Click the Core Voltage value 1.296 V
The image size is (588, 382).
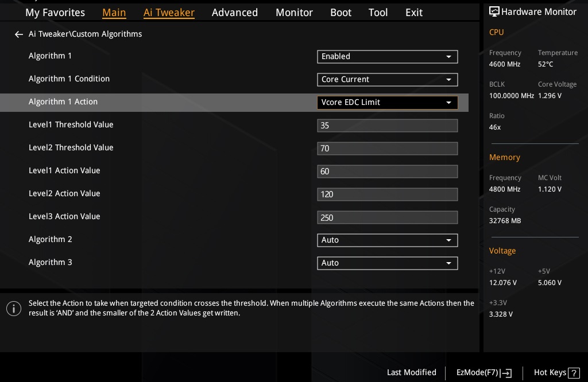(x=550, y=96)
